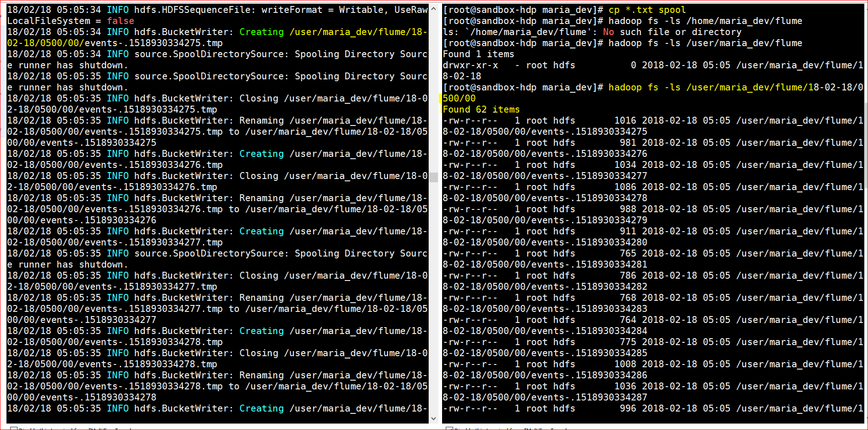Click the 'Found 1 items' output line
This screenshot has width=868, height=430.
click(478, 54)
